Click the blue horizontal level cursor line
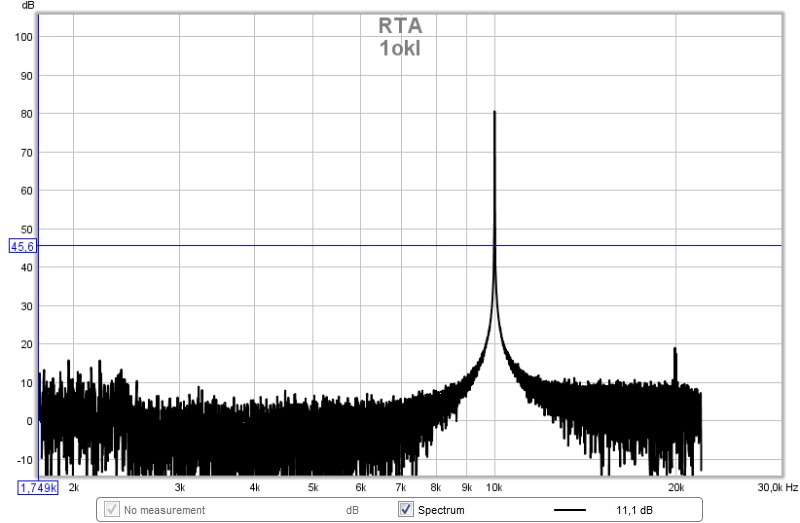Viewport: 800px width, 523px height. click(x=408, y=245)
